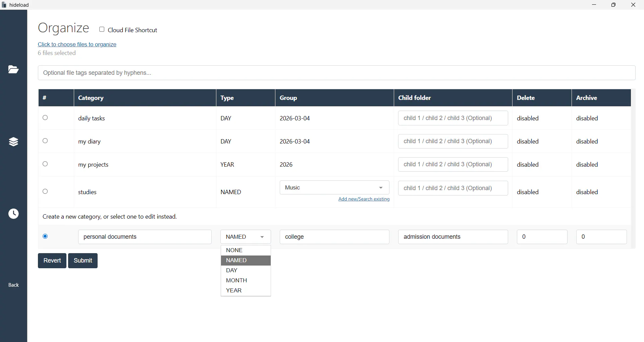Focus the optional file tags field

(336, 73)
